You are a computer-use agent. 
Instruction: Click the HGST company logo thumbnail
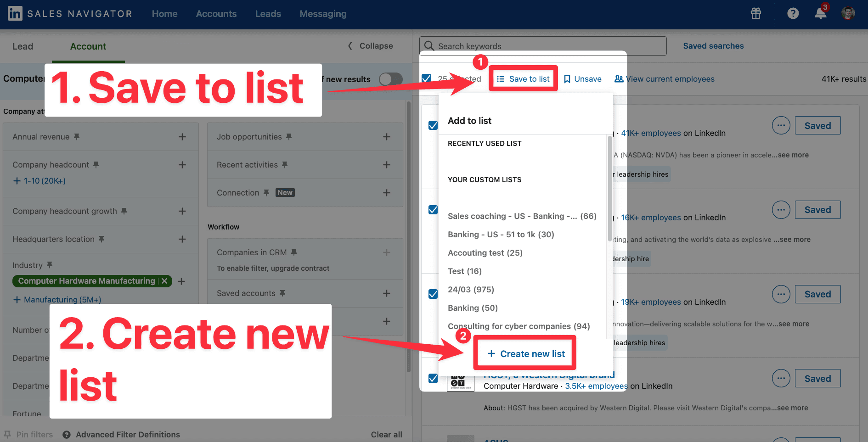pos(460,383)
